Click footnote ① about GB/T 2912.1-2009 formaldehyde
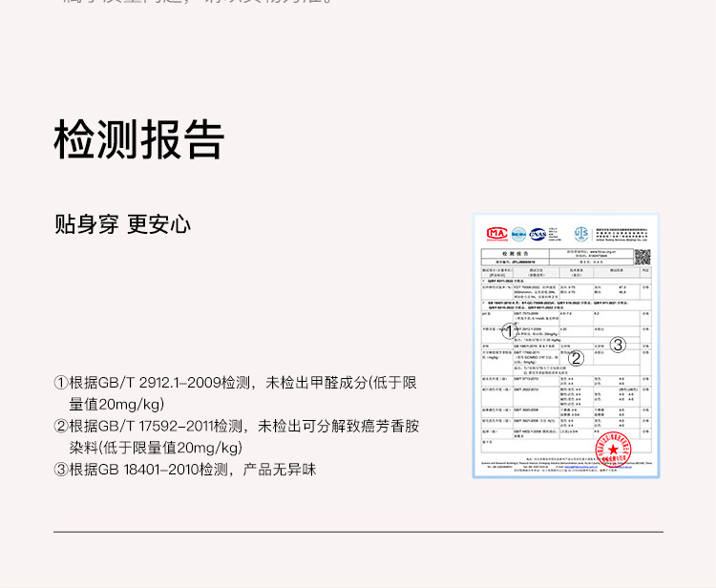This screenshot has height=588, width=716. (x=236, y=383)
